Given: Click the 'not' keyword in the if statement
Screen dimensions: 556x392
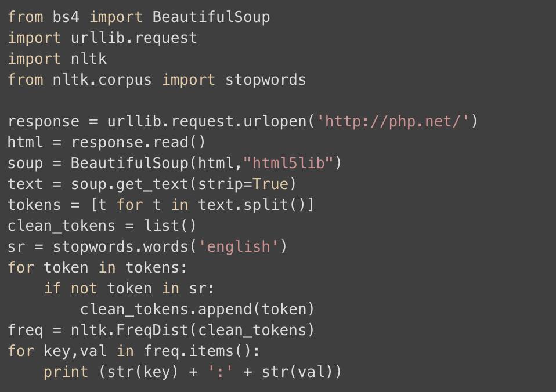Looking at the screenshot, I should click(x=84, y=288).
